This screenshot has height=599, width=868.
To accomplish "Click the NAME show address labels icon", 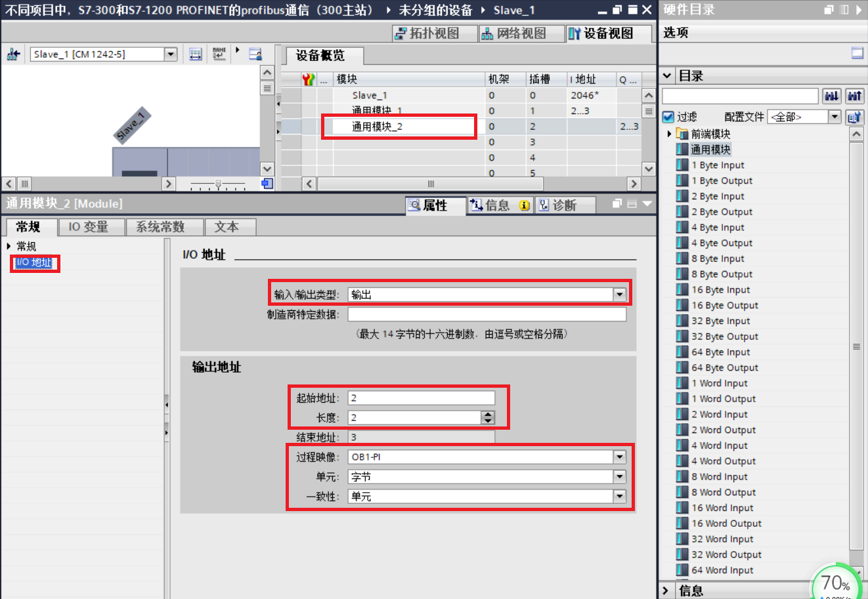I will (x=219, y=54).
